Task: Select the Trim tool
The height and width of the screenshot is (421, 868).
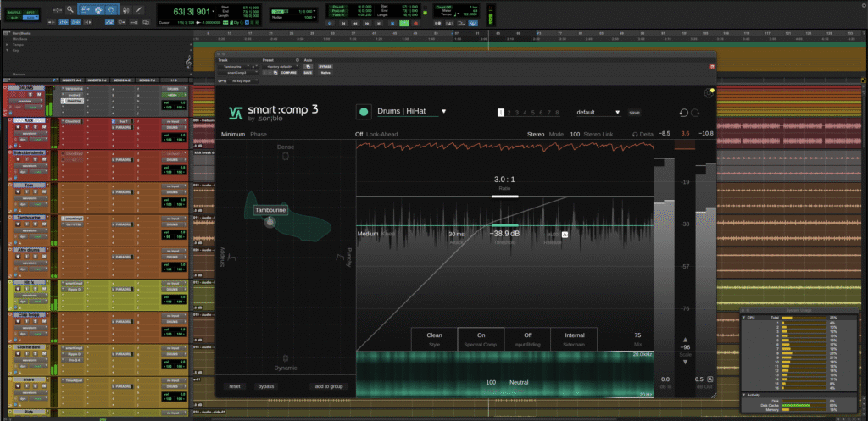Action: [x=85, y=10]
